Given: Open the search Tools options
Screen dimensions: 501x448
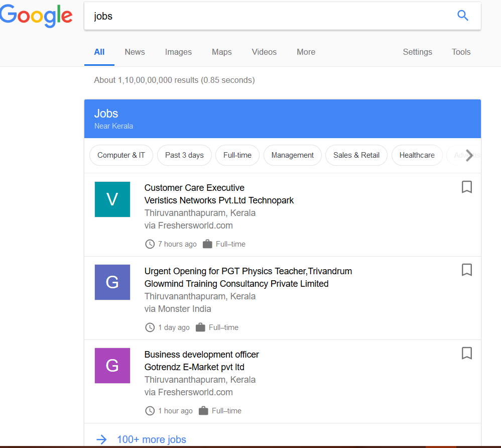Looking at the screenshot, I should (461, 52).
